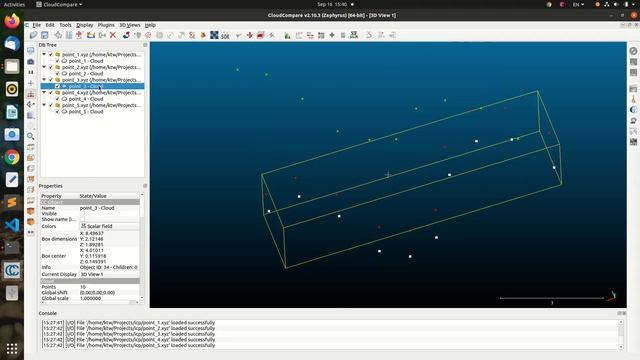The width and height of the screenshot is (640, 360).
Task: Click the SOR filter toolbar icon
Action: click(x=225, y=36)
